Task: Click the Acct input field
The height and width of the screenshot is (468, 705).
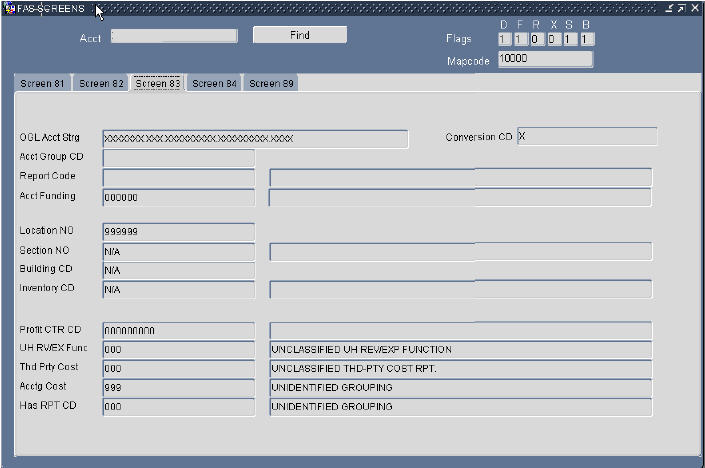Action: (x=174, y=36)
